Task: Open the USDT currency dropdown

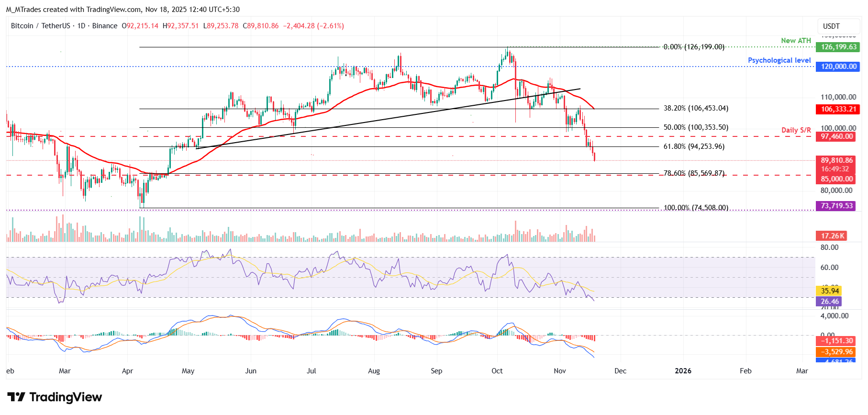Action: point(831,26)
